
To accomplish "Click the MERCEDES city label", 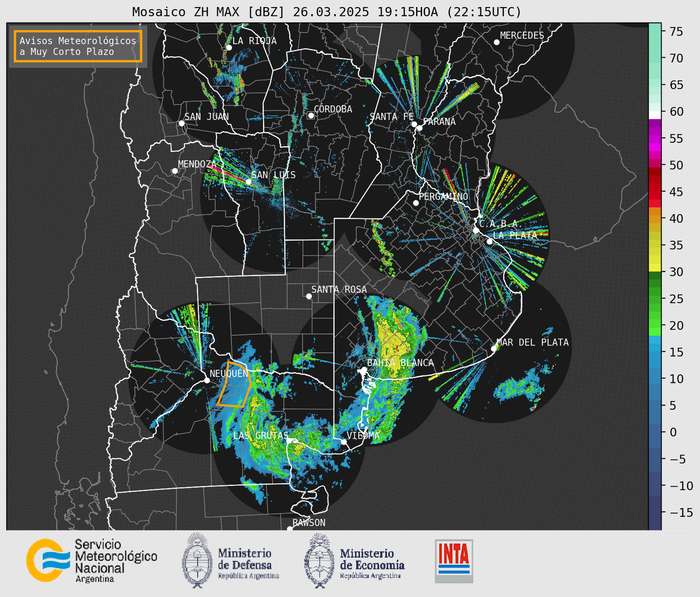I will tap(522, 36).
